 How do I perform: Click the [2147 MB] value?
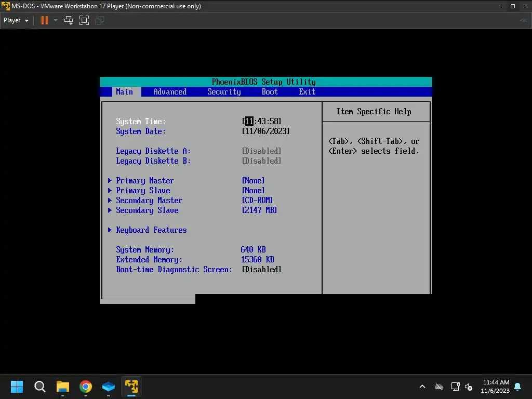point(259,210)
